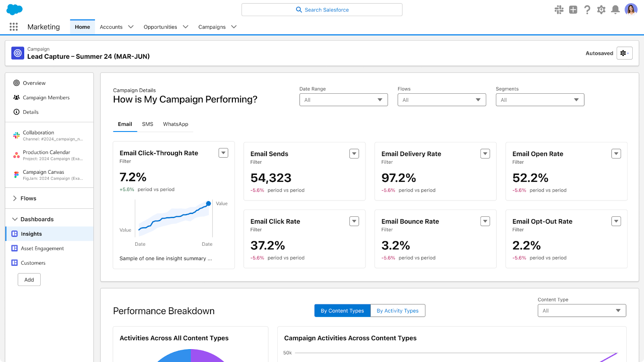Open the Opportunities navigation menu
This screenshot has height=362, width=644.
(x=165, y=27)
